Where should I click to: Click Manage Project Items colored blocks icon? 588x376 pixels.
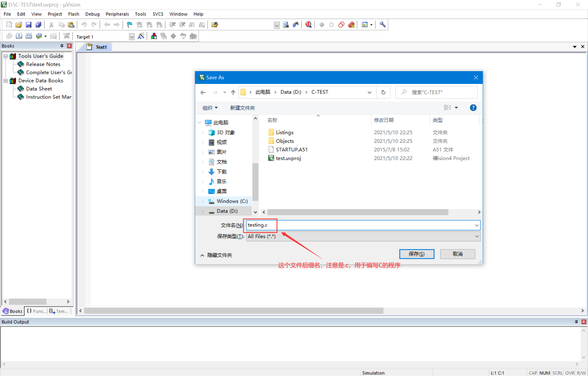[x=154, y=36]
